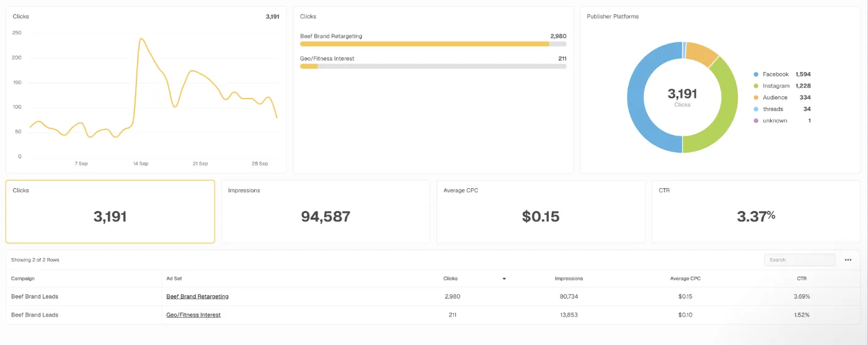The image size is (868, 345).
Task: Open the three-dot table options menu
Action: (848, 260)
